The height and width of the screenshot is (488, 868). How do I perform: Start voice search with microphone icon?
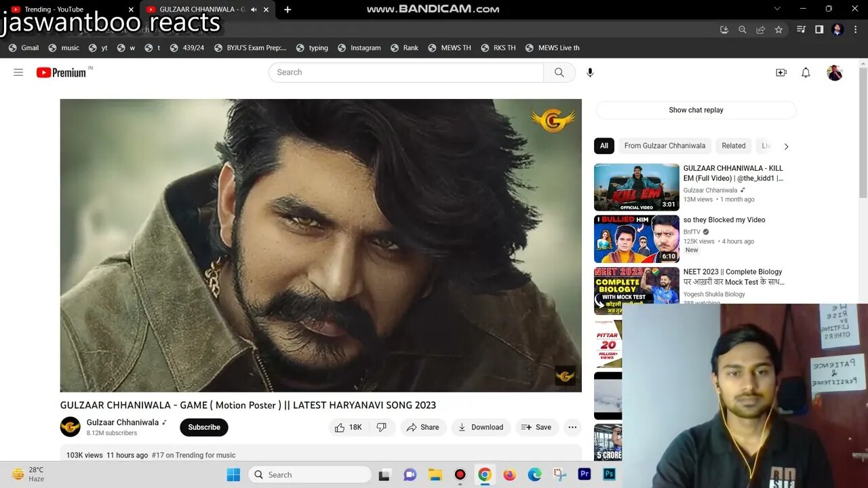(x=590, y=73)
